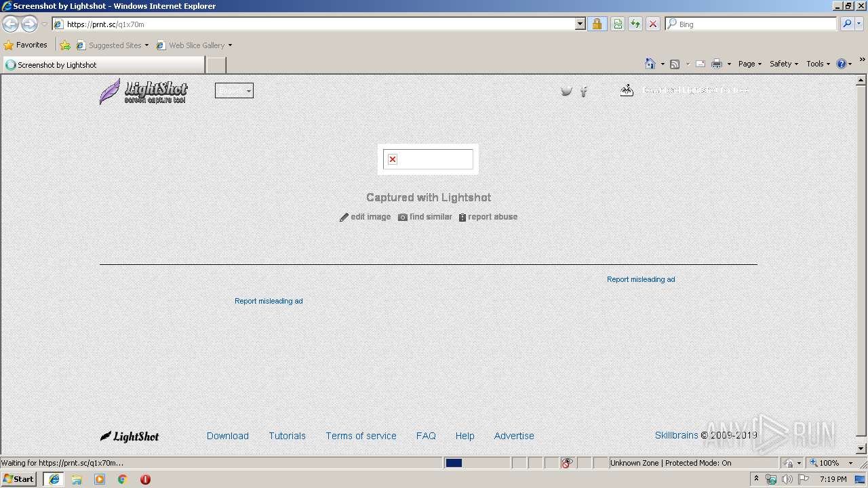Click the edit image link
The image size is (868, 488).
pos(366,217)
